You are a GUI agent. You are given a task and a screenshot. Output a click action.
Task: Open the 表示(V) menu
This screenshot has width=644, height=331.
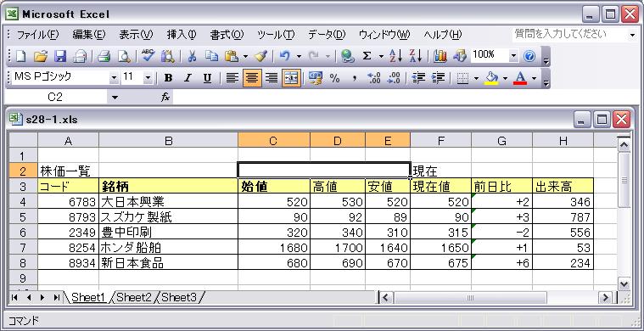coord(136,35)
